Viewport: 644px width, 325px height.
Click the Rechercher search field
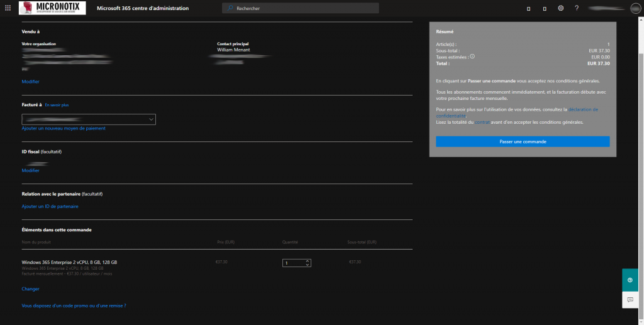pyautogui.click(x=300, y=8)
